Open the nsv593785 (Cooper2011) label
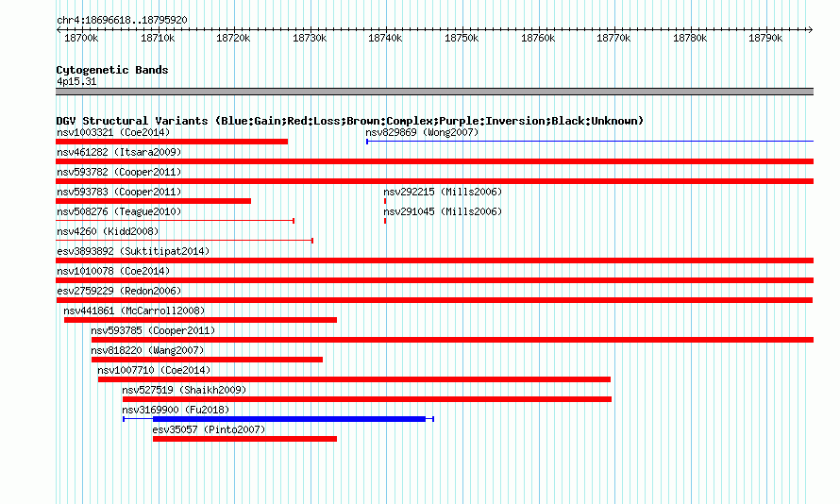This screenshot has width=840, height=504. tap(153, 330)
